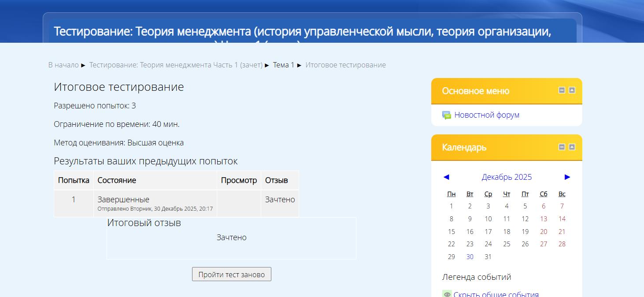
Task: Click calendar day 22
Action: click(451, 244)
